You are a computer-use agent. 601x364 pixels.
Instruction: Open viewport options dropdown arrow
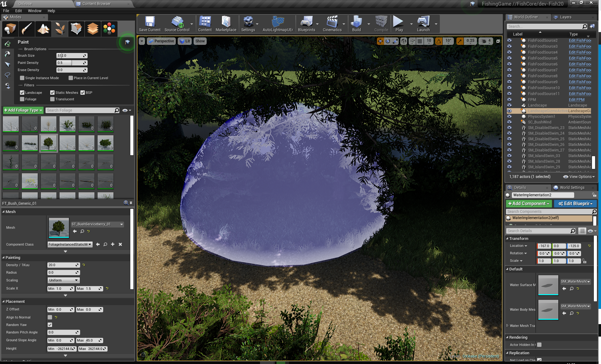[142, 41]
